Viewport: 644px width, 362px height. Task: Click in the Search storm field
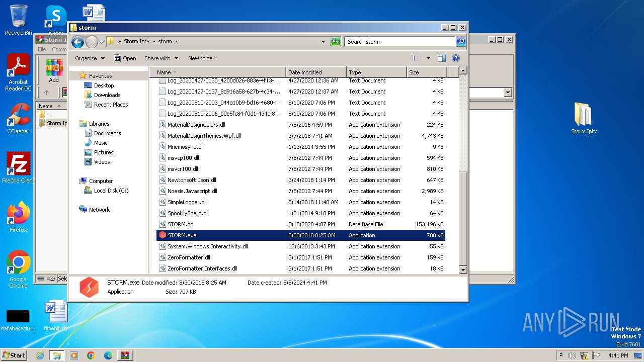(x=400, y=42)
